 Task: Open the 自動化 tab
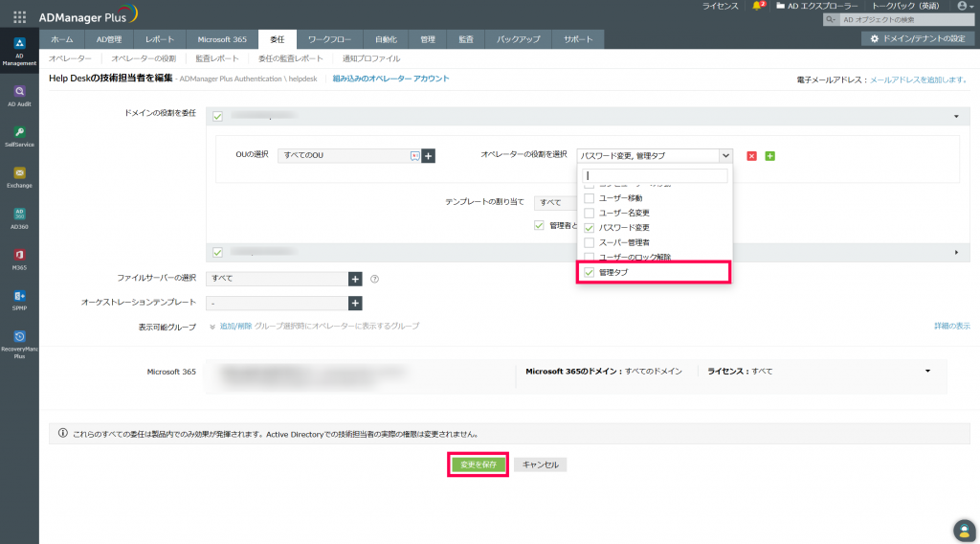coord(386,39)
